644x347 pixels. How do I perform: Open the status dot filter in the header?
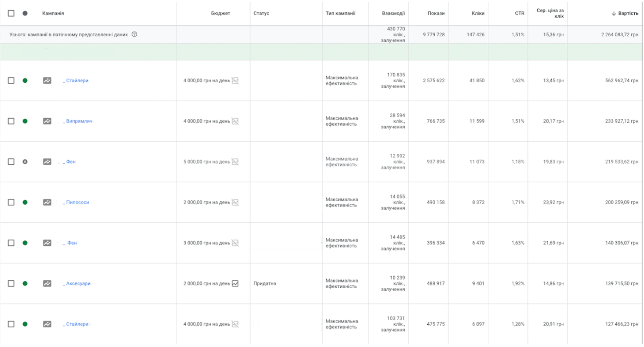pos(25,13)
